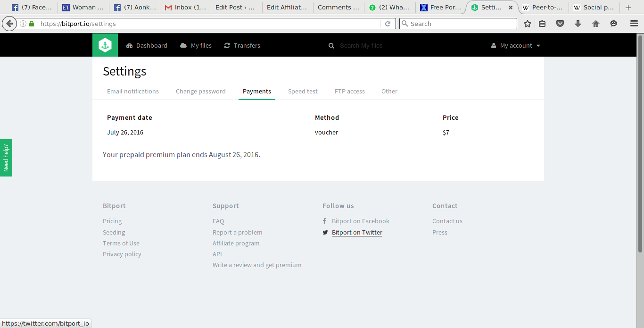Open the browser hamburger menu
This screenshot has width=644, height=328.
[634, 24]
